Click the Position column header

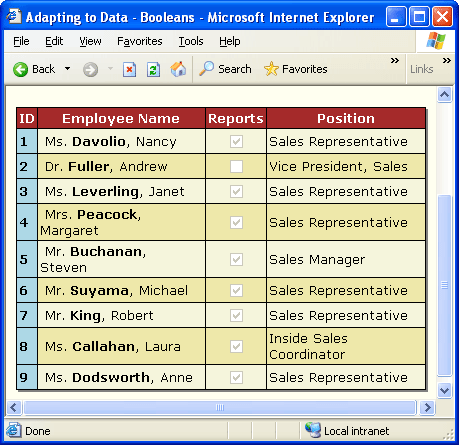click(x=346, y=118)
